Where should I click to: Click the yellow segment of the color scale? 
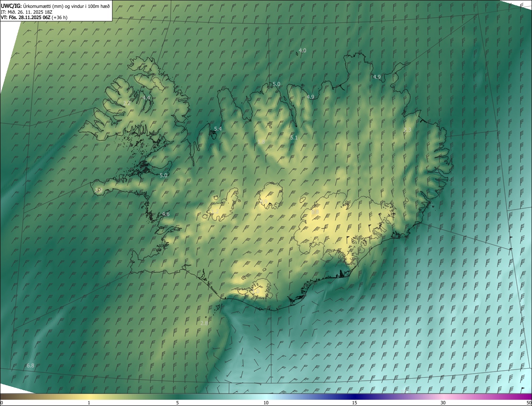(x=89, y=397)
